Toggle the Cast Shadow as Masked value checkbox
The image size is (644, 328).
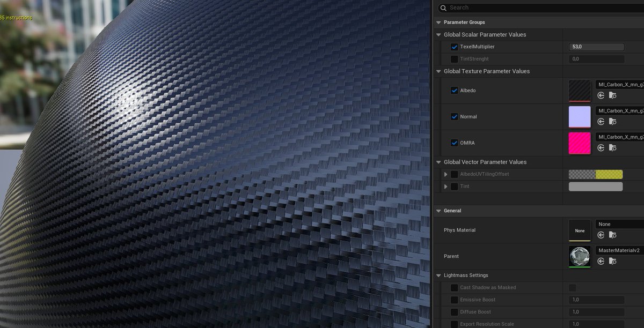(572, 288)
